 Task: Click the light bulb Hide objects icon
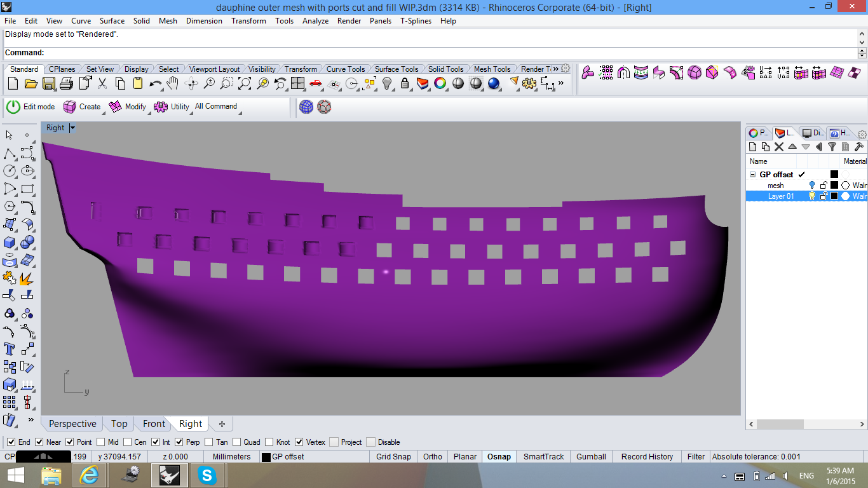click(387, 83)
